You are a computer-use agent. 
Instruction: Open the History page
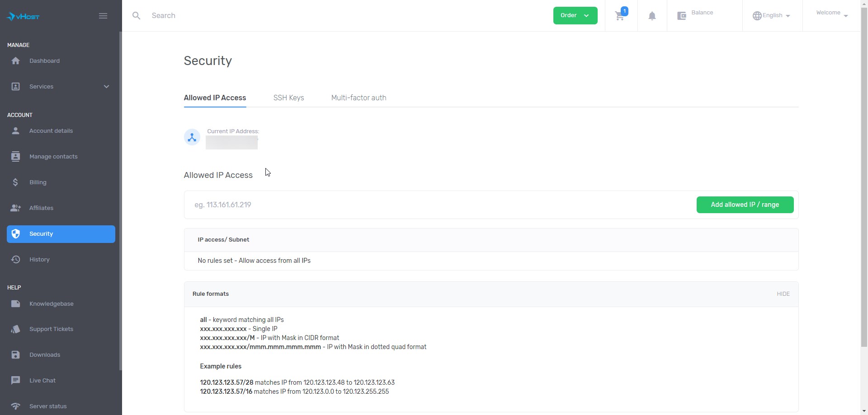pyautogui.click(x=39, y=260)
